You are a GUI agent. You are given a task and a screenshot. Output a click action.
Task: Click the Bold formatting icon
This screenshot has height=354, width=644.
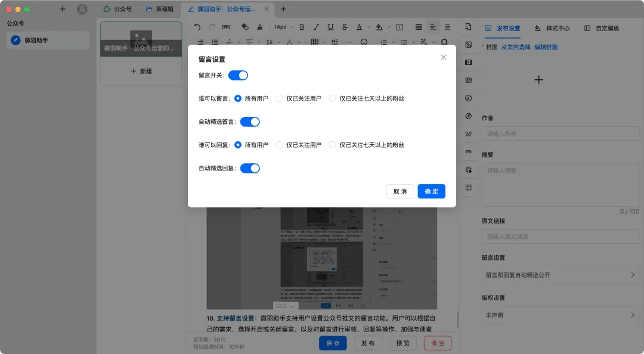pyautogui.click(x=302, y=27)
